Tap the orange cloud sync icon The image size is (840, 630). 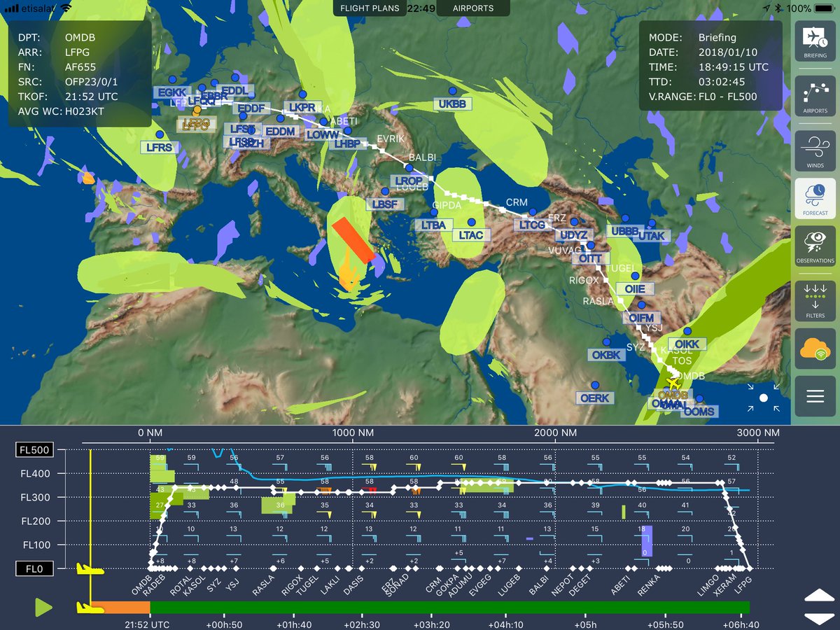(x=815, y=349)
